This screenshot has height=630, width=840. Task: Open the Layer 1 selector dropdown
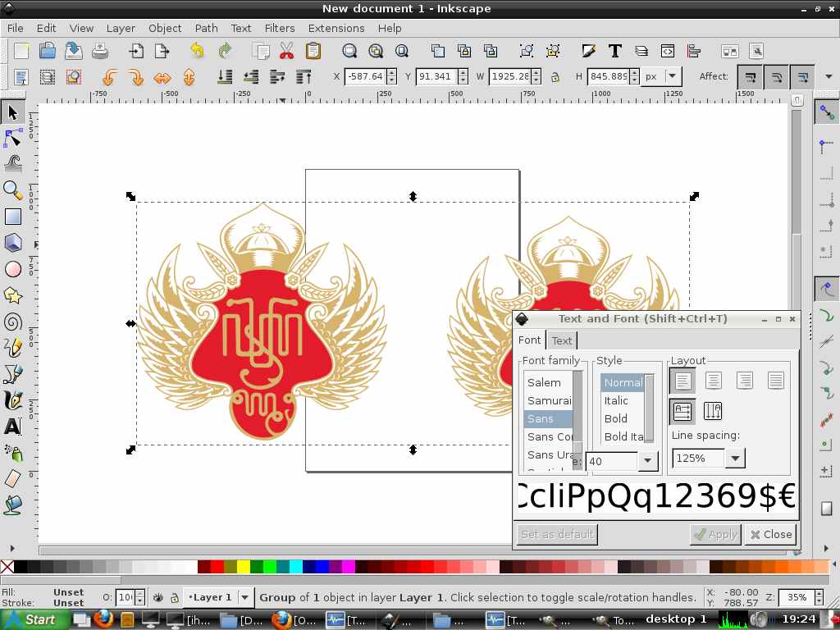click(x=244, y=597)
